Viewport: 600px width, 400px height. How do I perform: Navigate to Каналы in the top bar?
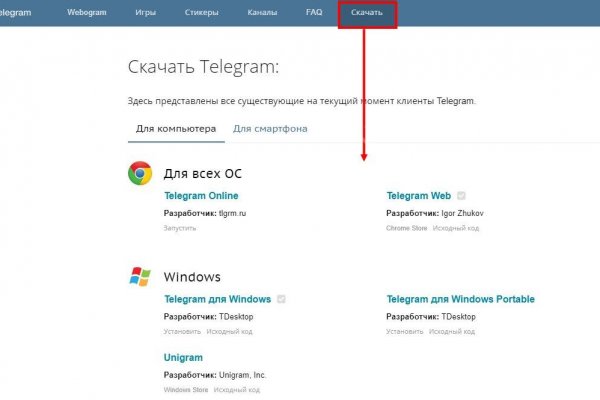(262, 14)
